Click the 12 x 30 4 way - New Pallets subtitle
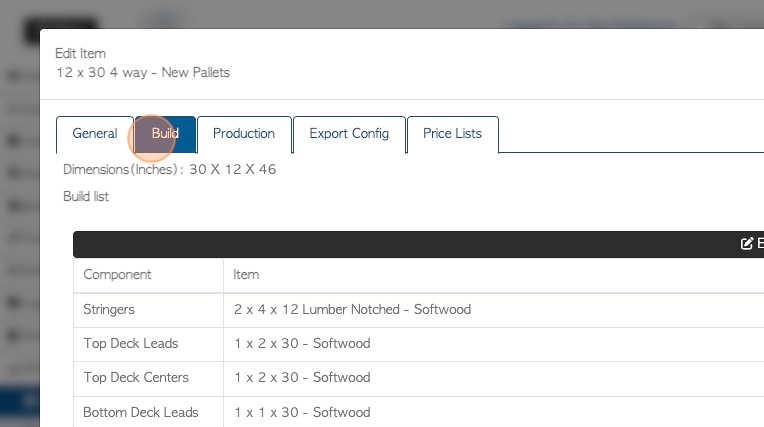The width and height of the screenshot is (764, 427). (x=143, y=73)
